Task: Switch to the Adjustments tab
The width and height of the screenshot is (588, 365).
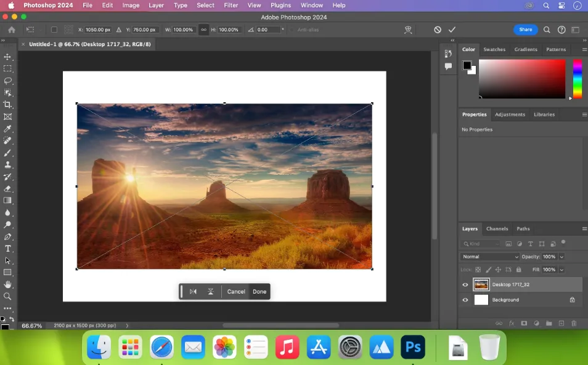Action: 510,114
